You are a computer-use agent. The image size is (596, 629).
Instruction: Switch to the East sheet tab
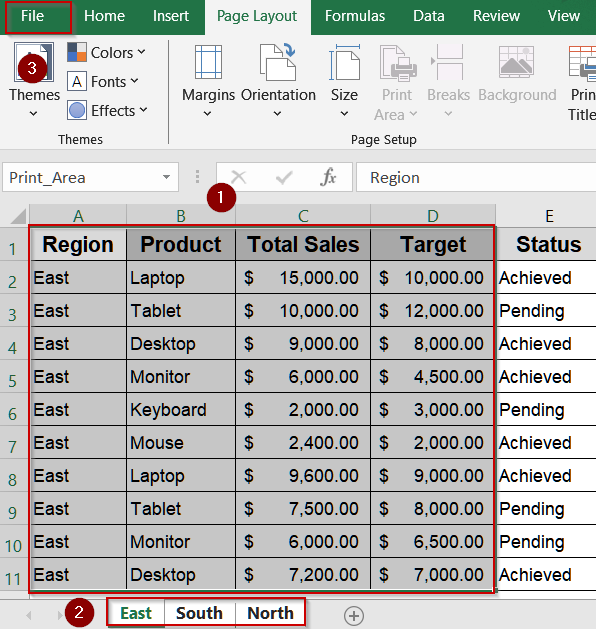tap(136, 613)
